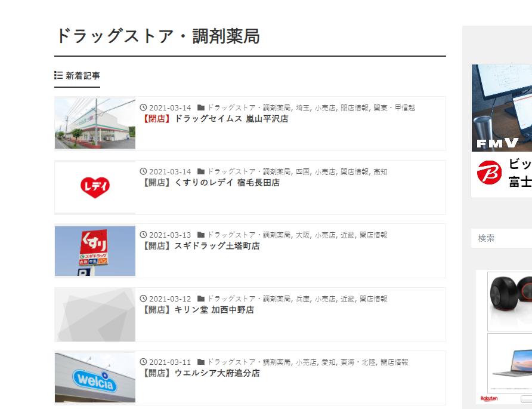Select the 埼玉 category link
Viewport: 532px width, 409px height.
(302, 108)
